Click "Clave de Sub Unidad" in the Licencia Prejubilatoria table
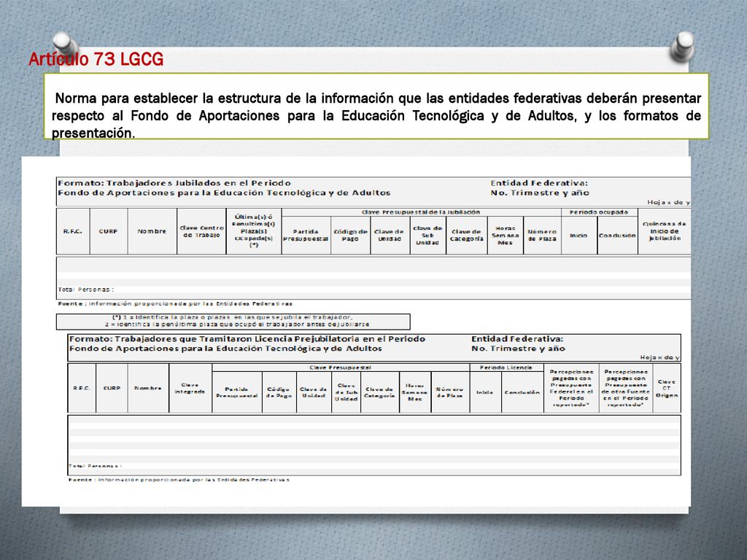 click(x=347, y=392)
